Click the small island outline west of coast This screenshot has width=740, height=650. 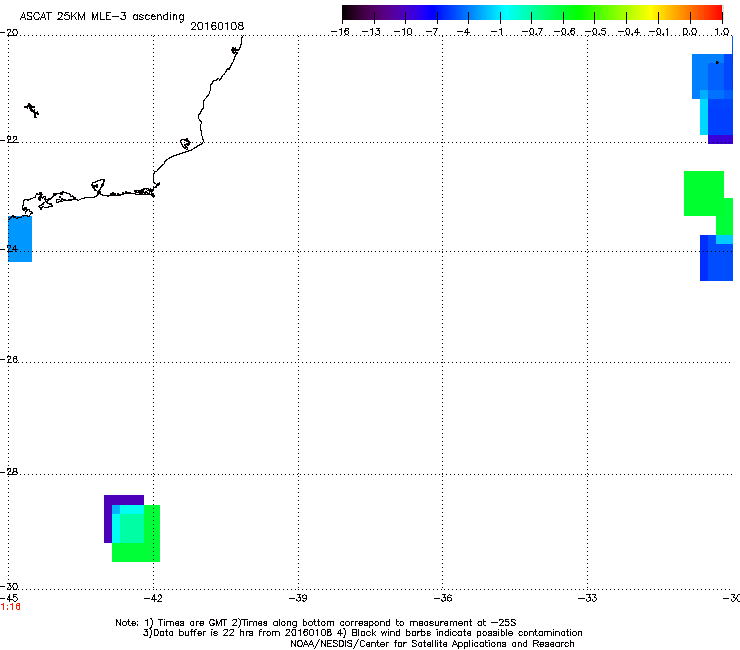[x=32, y=110]
